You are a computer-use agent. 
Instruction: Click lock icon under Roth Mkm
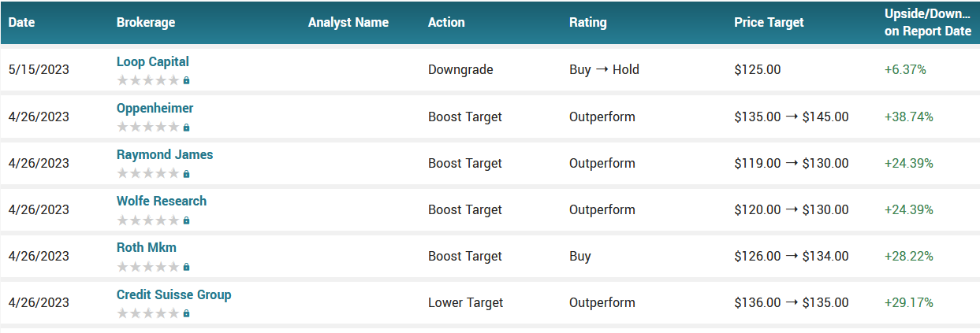pos(186,266)
